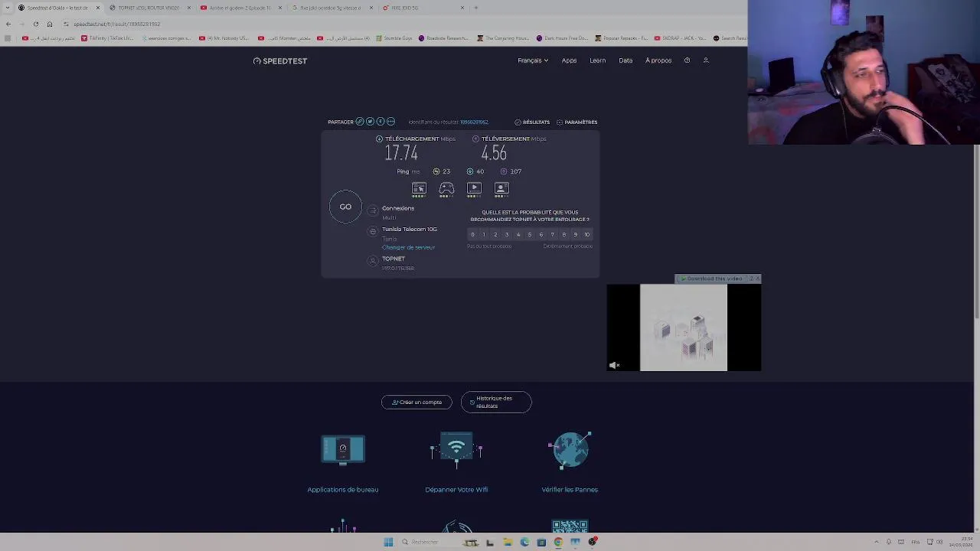
Task: Rate recommendation as 0
Action: pos(472,235)
